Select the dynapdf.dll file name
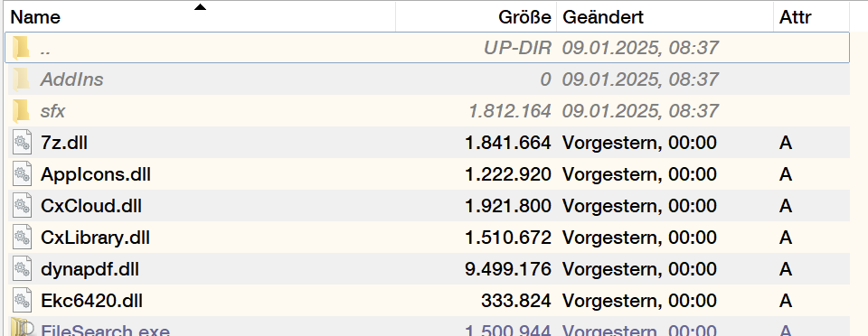Screen dimensions: 868x336 (x=90, y=269)
